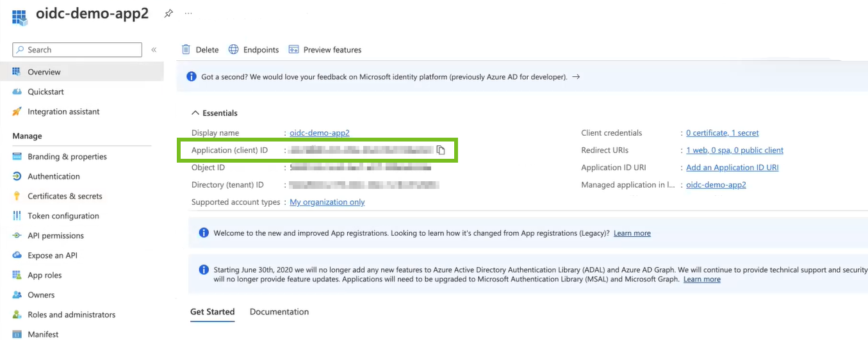Click the Overview grid icon in sidebar
This screenshot has width=868, height=340.
[x=17, y=72]
